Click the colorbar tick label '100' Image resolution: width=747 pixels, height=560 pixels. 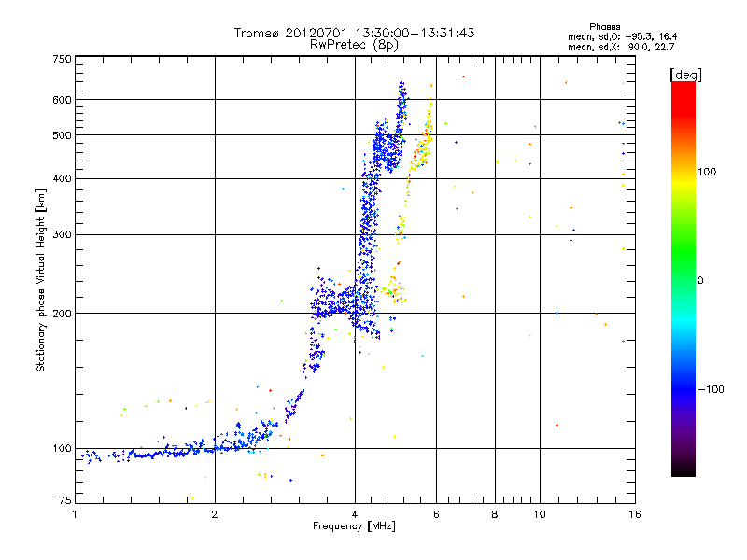point(707,172)
